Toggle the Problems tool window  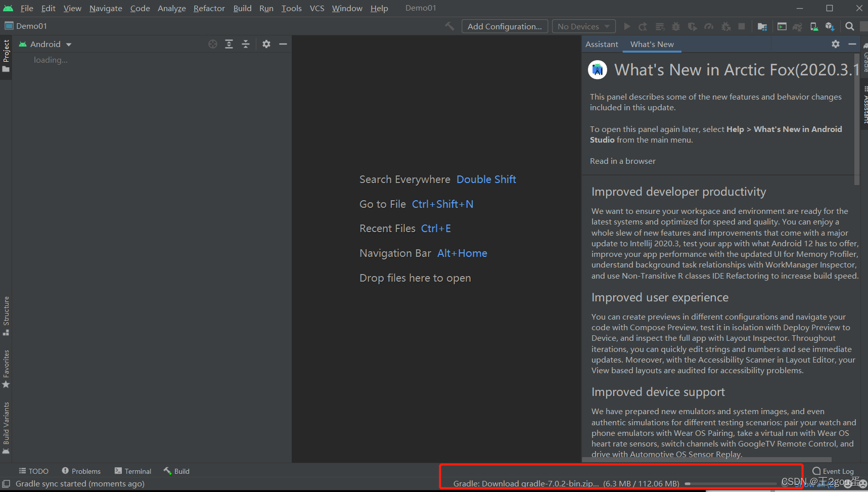(81, 471)
